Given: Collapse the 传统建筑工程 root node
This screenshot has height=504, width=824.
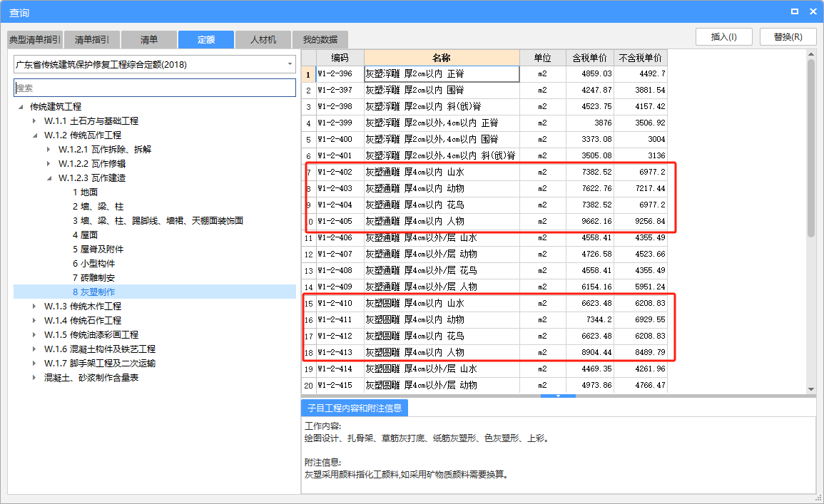Looking at the screenshot, I should point(21,107).
